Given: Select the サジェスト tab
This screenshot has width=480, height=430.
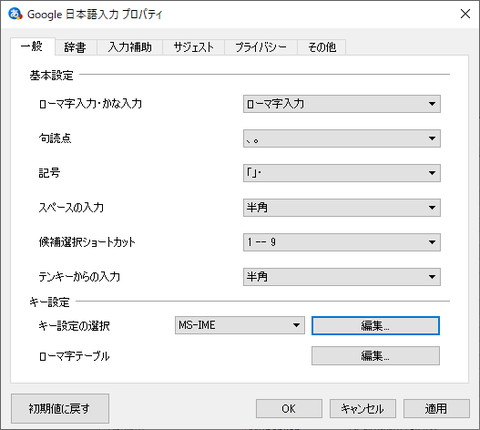Looking at the screenshot, I should (194, 47).
